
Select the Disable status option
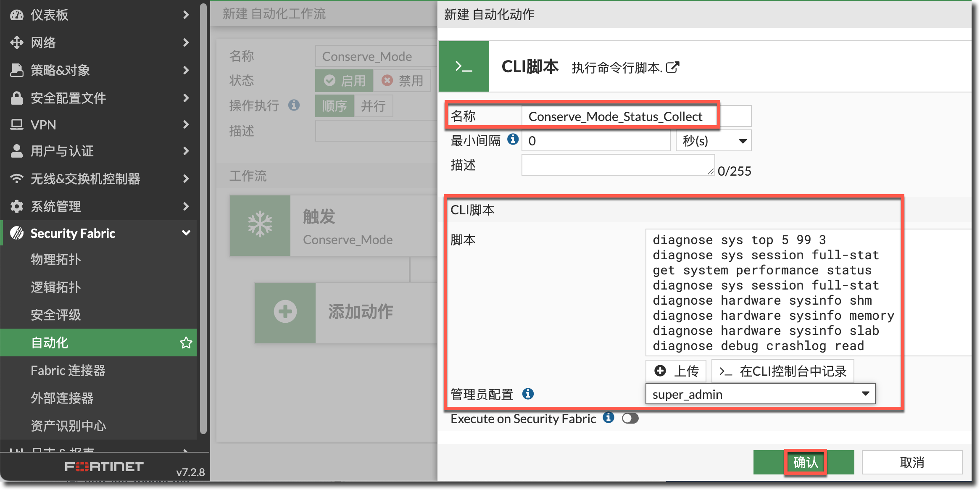point(402,81)
